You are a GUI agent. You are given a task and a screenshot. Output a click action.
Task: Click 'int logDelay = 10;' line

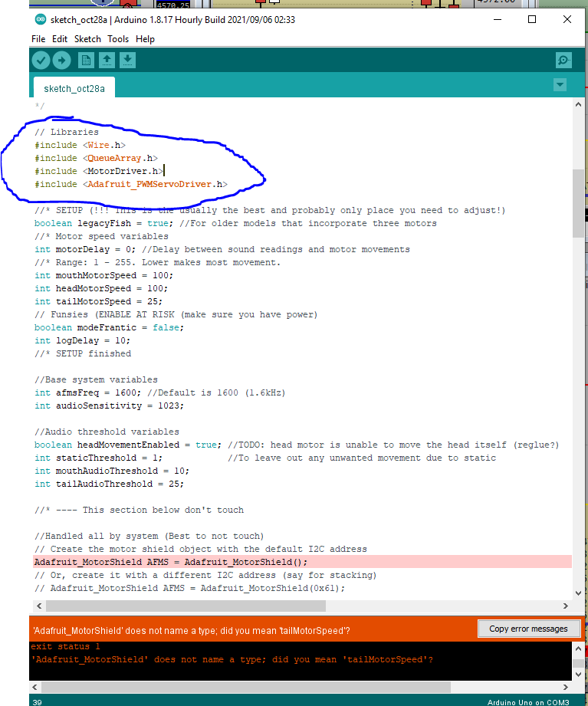click(82, 341)
